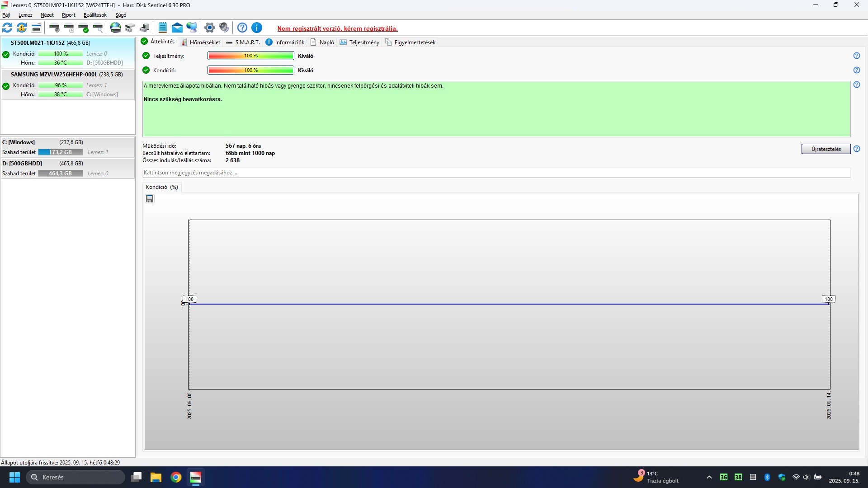The width and height of the screenshot is (868, 488).
Task: Click the notepad report toolbar icon
Action: point(163,28)
